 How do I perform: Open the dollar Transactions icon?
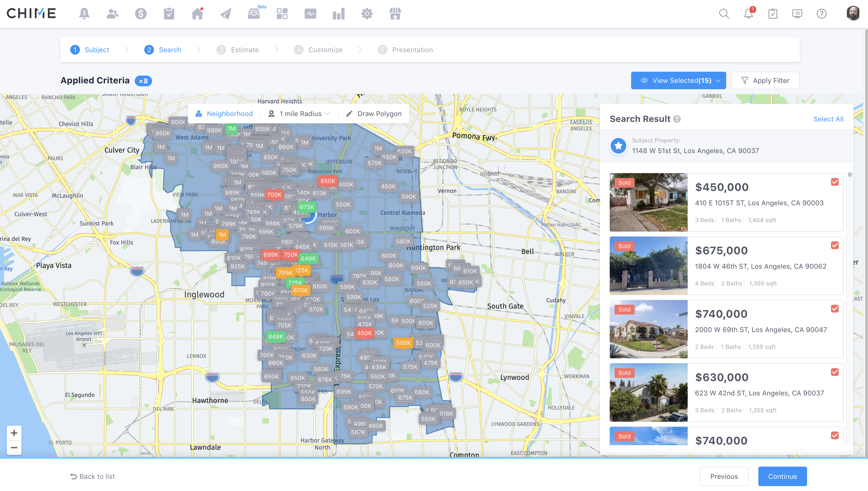pyautogui.click(x=141, y=14)
